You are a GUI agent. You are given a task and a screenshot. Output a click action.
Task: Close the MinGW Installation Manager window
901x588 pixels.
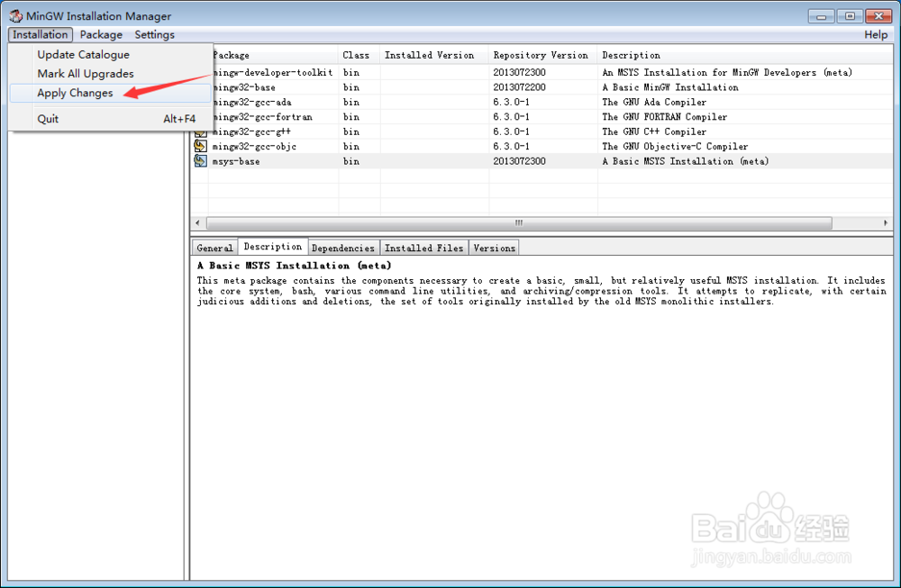(878, 16)
